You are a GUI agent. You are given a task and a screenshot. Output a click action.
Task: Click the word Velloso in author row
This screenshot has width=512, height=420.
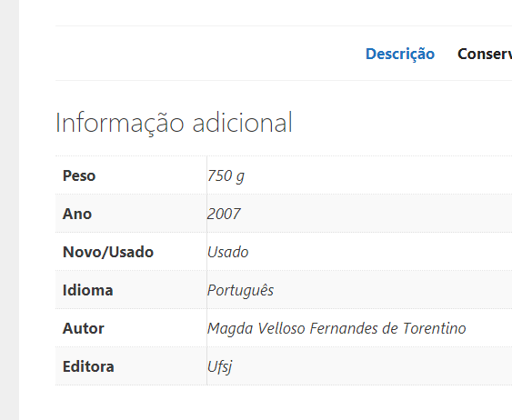coord(282,328)
